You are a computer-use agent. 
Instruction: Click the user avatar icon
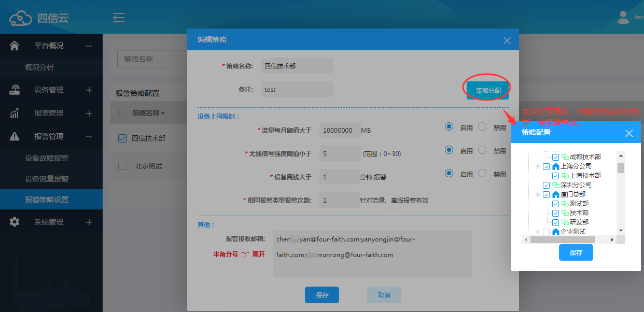[x=623, y=18]
